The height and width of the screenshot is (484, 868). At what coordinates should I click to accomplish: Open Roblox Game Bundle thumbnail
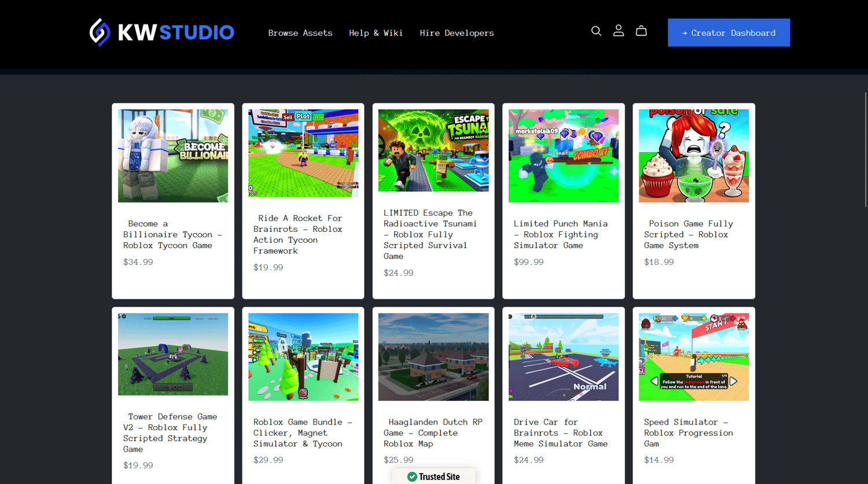[x=303, y=357]
